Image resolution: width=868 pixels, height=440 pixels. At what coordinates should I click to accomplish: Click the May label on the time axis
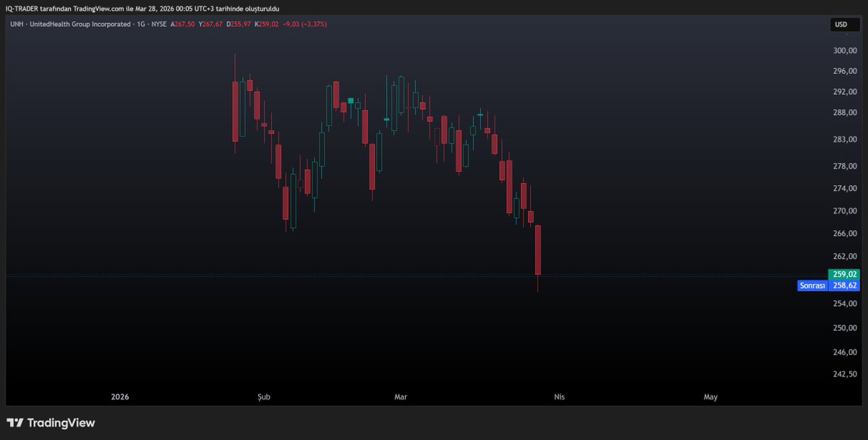[710, 397]
